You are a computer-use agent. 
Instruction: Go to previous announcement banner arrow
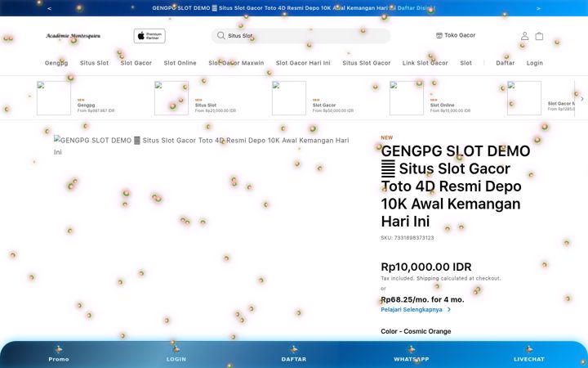[x=50, y=8]
